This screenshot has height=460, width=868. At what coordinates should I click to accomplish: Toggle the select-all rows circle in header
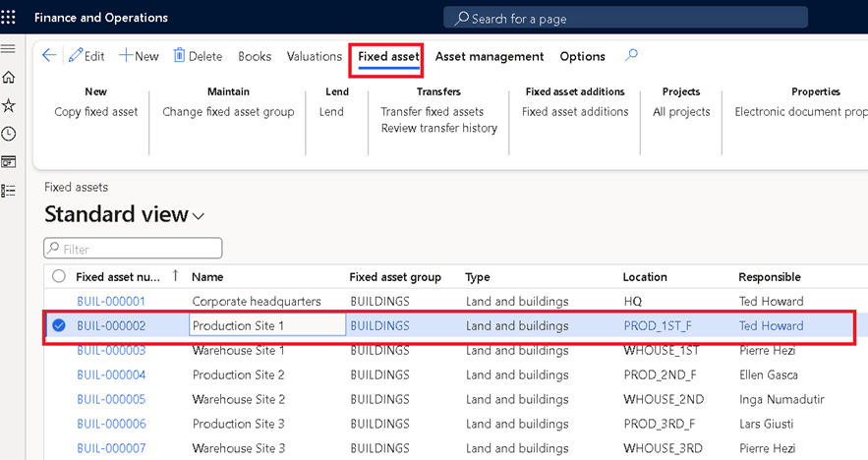[x=59, y=277]
